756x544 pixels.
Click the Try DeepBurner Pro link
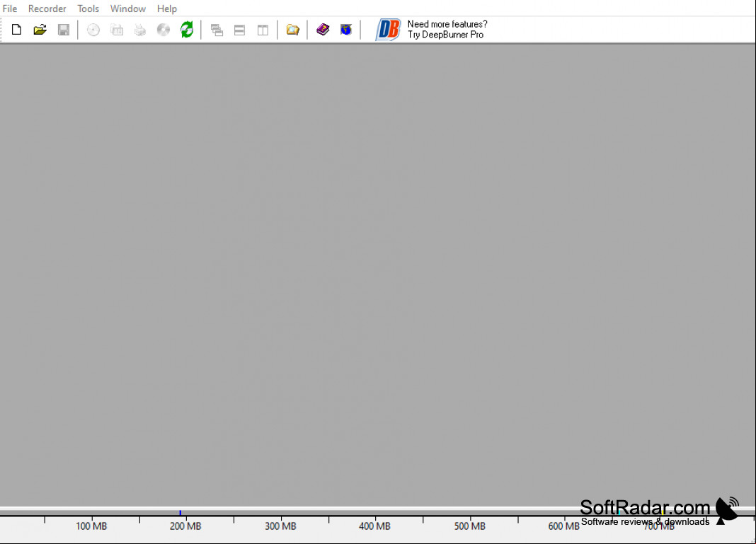pos(445,35)
